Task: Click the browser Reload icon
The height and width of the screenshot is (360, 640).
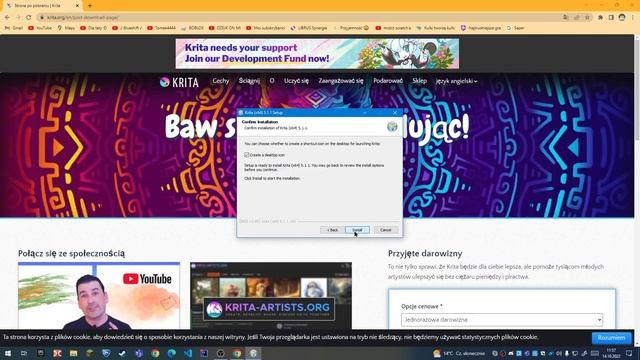Action: pyautogui.click(x=29, y=18)
